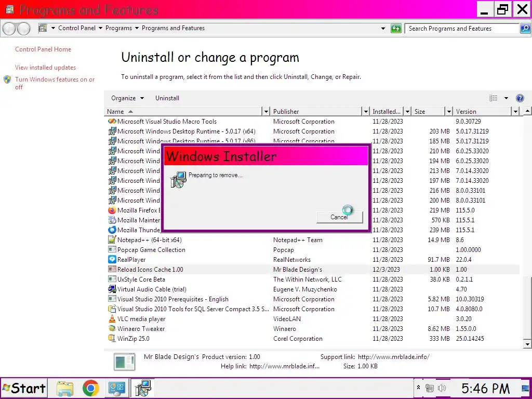Image resolution: width=532 pixels, height=399 pixels.
Task: Open the Name column filter dropdown
Action: tap(266, 111)
